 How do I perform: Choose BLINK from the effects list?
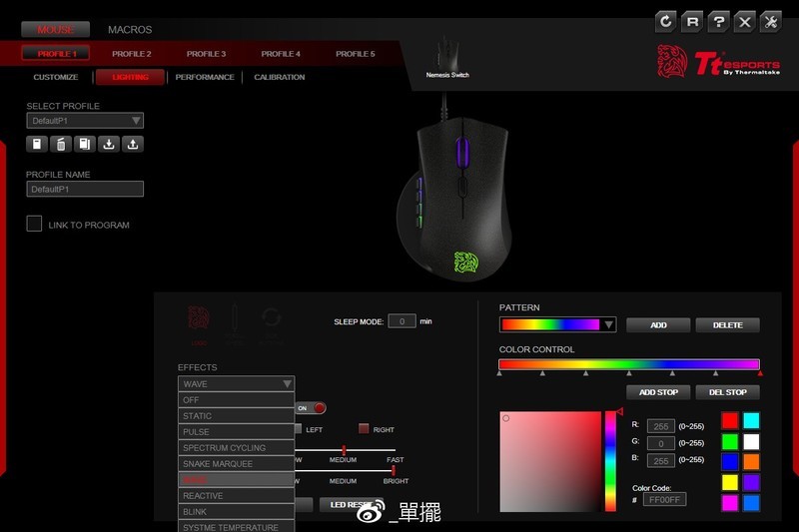click(x=237, y=512)
